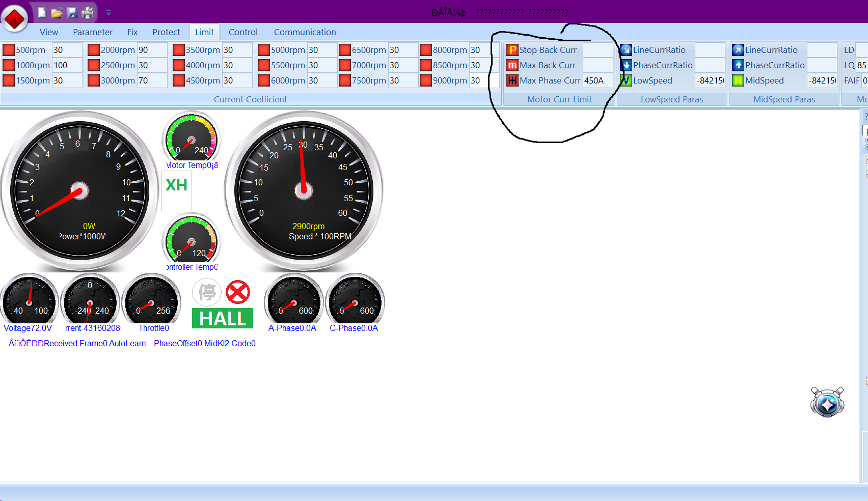
Task: Click the 1000rpm coefficient value field
Action: [x=66, y=65]
